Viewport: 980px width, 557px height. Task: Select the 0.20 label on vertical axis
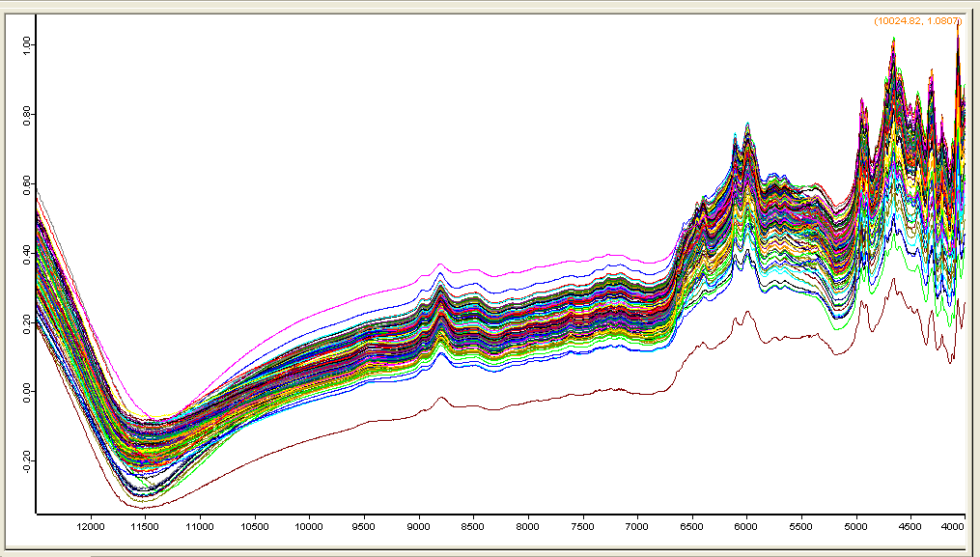(26, 321)
